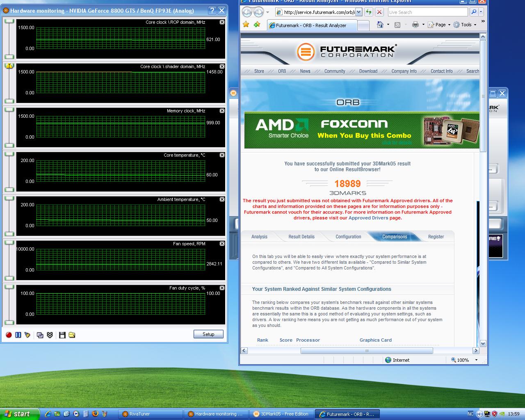
Task: Refresh the page in Internet Explorer
Action: (369, 12)
